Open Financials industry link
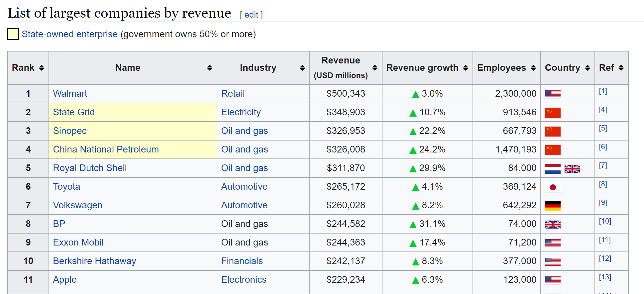The width and height of the screenshot is (644, 294). (242, 261)
